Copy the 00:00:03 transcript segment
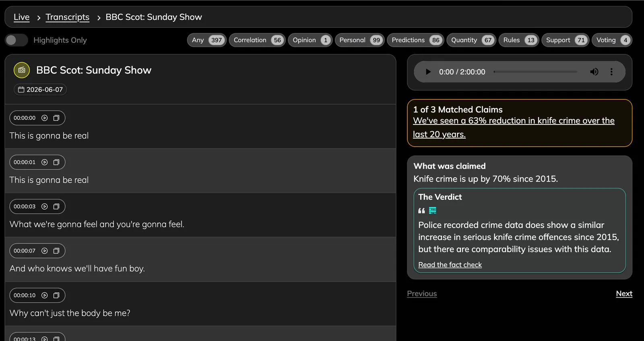644x341 pixels. 56,207
